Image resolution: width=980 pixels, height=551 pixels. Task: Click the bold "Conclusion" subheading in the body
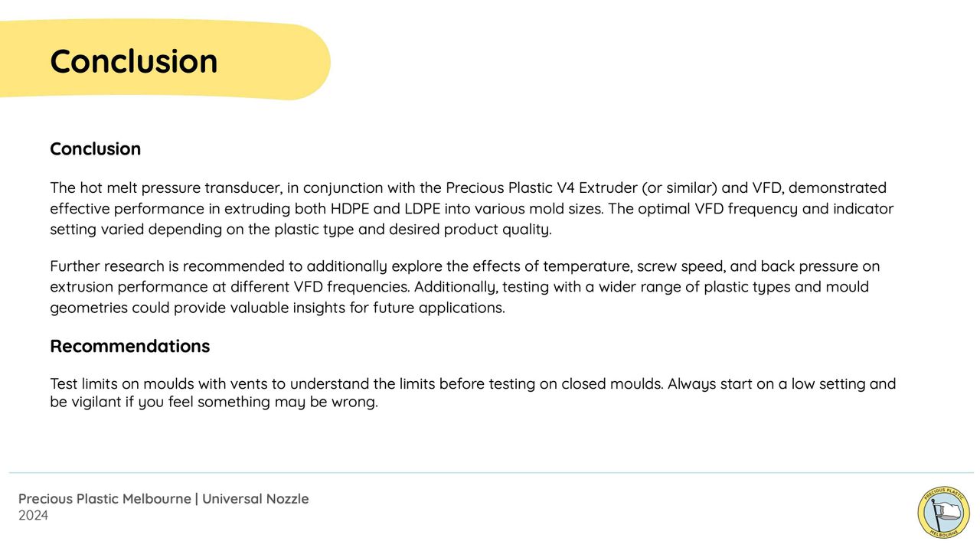[95, 149]
